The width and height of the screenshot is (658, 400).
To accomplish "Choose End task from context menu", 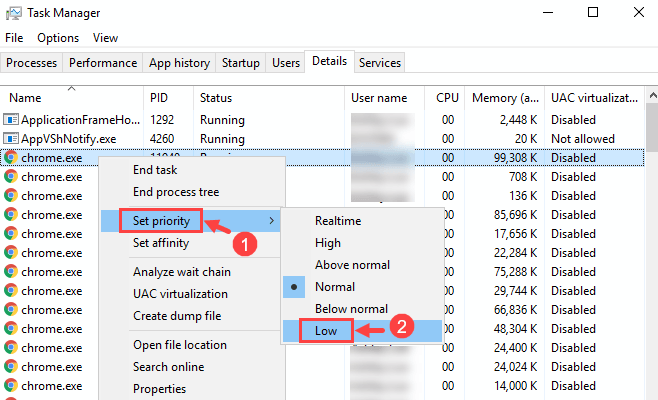I will tap(193, 170).
